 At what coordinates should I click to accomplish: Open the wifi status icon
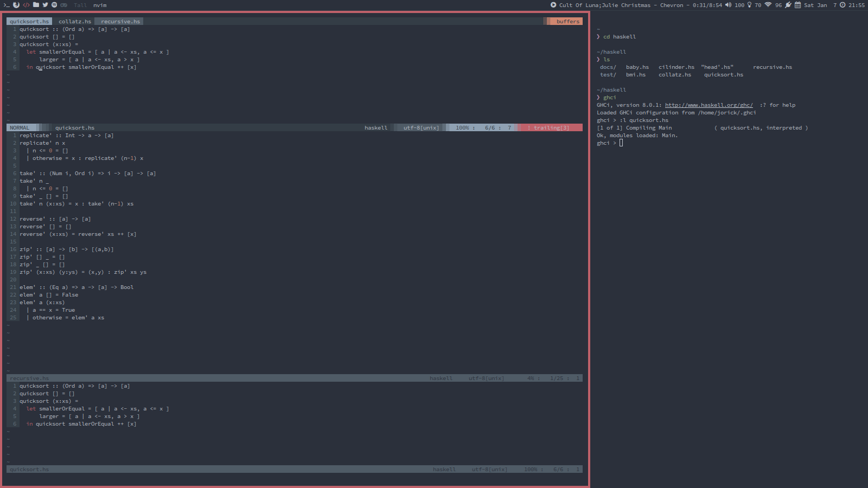(768, 5)
